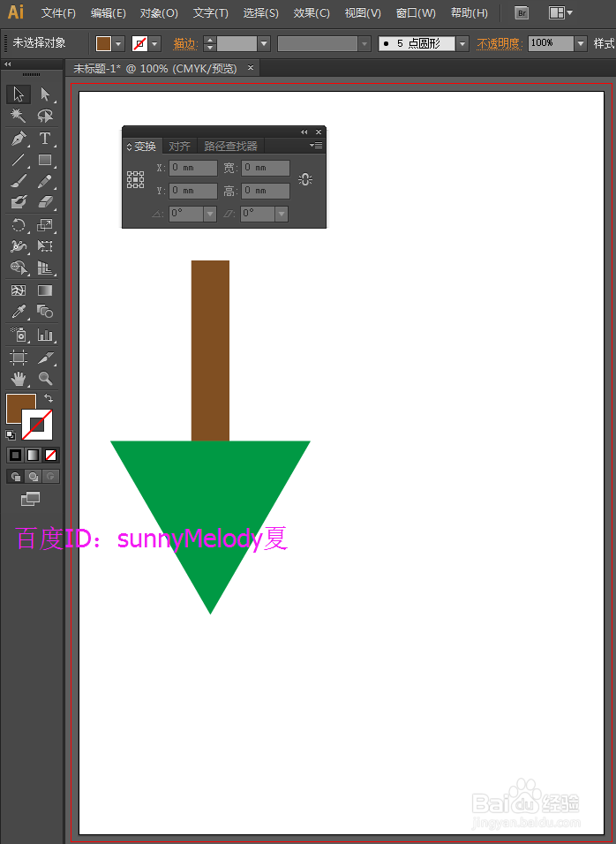The width and height of the screenshot is (616, 844).
Task: Switch to the 路径查找器 tab
Action: [x=231, y=146]
